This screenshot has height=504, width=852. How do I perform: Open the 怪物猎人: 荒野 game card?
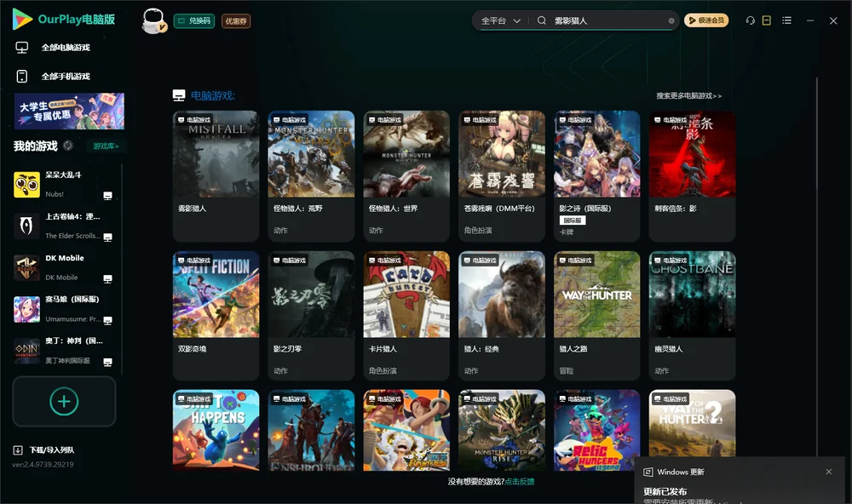[x=311, y=176]
